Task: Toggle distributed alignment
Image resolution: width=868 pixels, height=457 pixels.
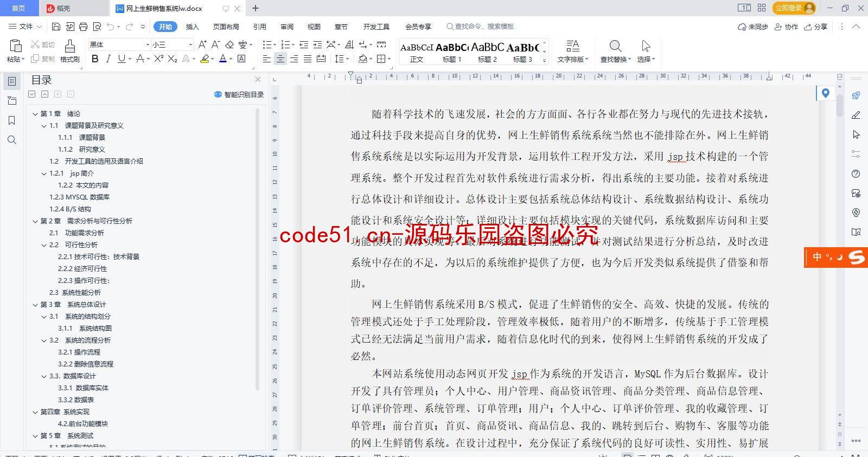Action: point(321,59)
